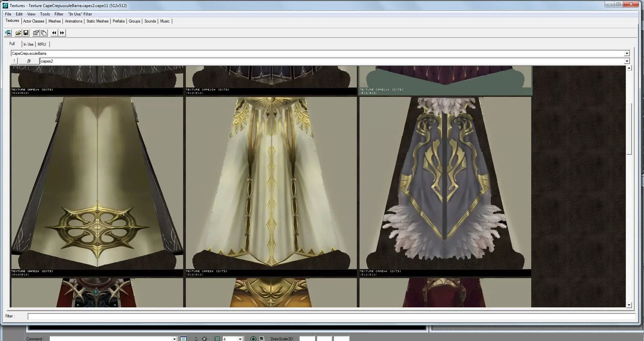644x341 pixels.
Task: Open texture properties toolbar icon
Action: [x=36, y=33]
